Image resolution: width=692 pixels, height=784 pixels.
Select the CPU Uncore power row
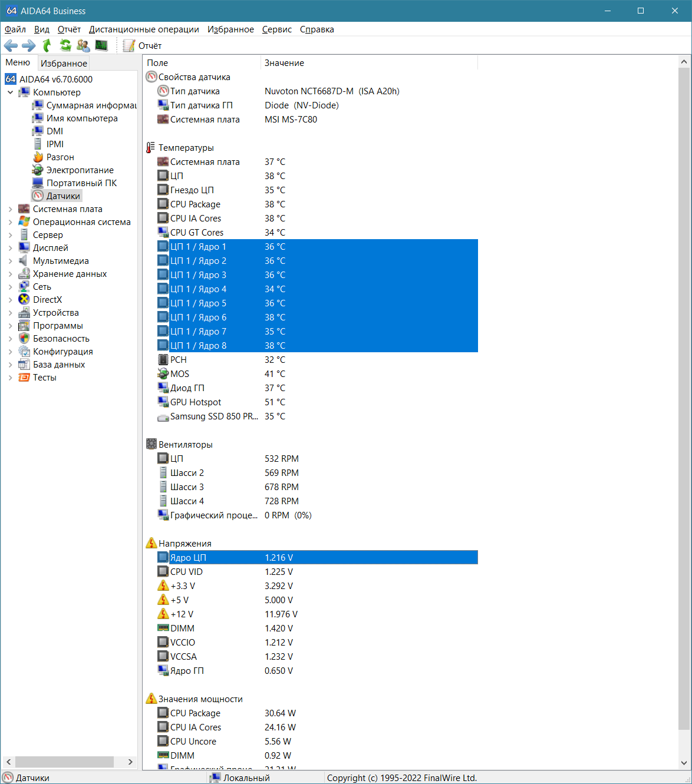[x=317, y=742]
